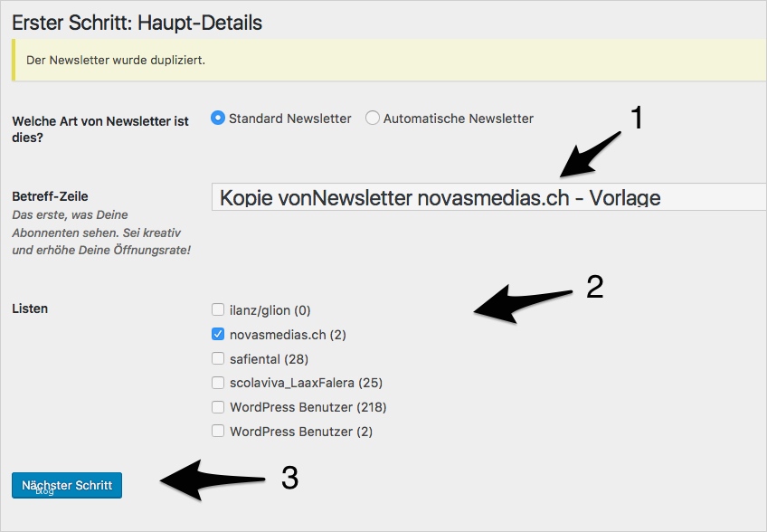
Task: Click the Listen section label
Action: click(x=30, y=309)
